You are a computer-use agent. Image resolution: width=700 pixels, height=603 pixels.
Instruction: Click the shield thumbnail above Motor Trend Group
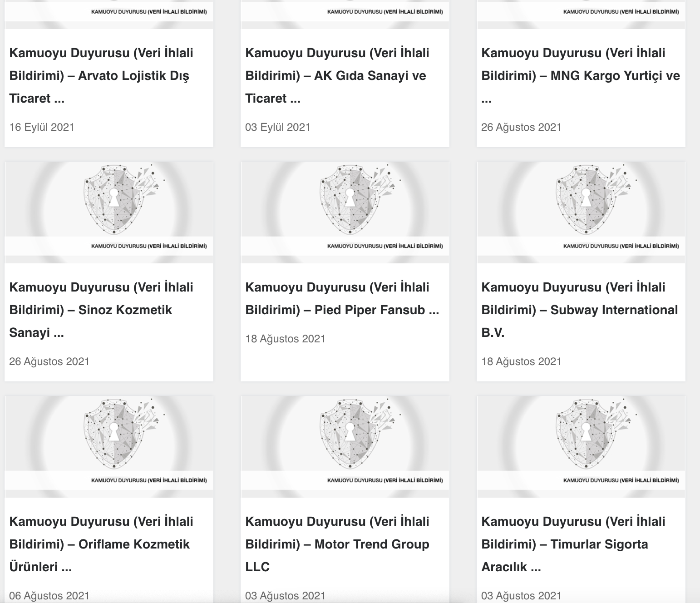coord(345,446)
